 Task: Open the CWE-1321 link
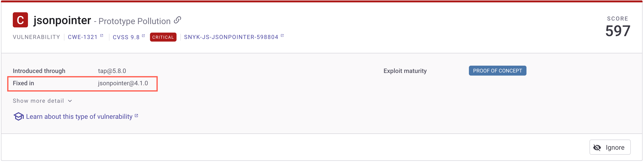82,37
